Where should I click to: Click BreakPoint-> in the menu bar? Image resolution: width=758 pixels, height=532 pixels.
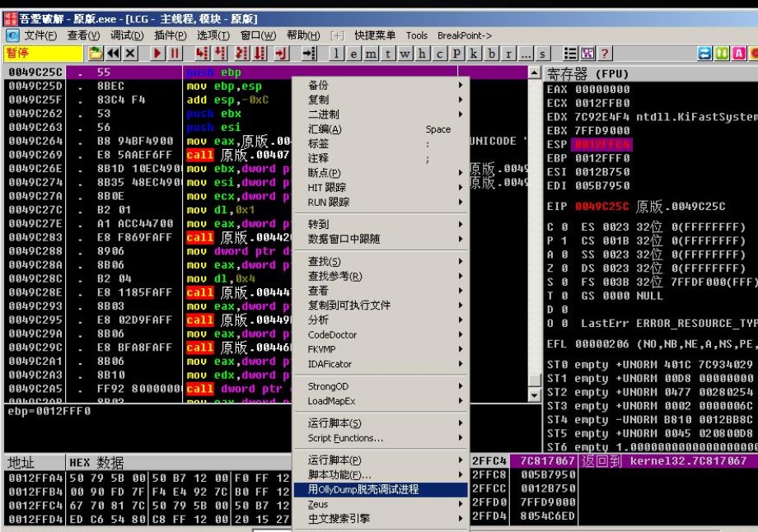click(465, 35)
